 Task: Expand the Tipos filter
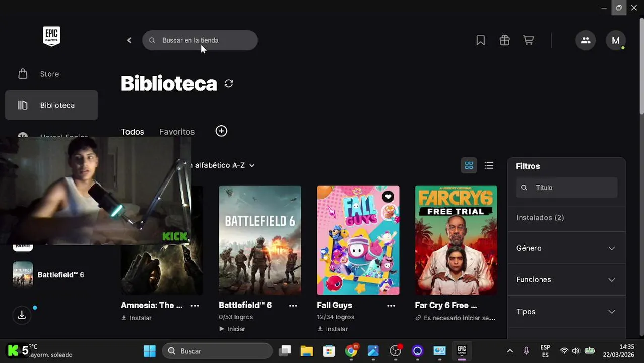tap(566, 312)
